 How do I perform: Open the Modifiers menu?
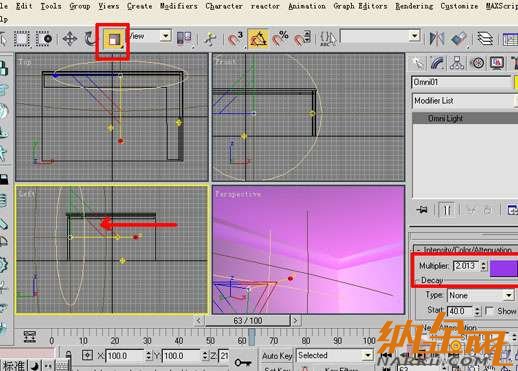[x=179, y=6]
